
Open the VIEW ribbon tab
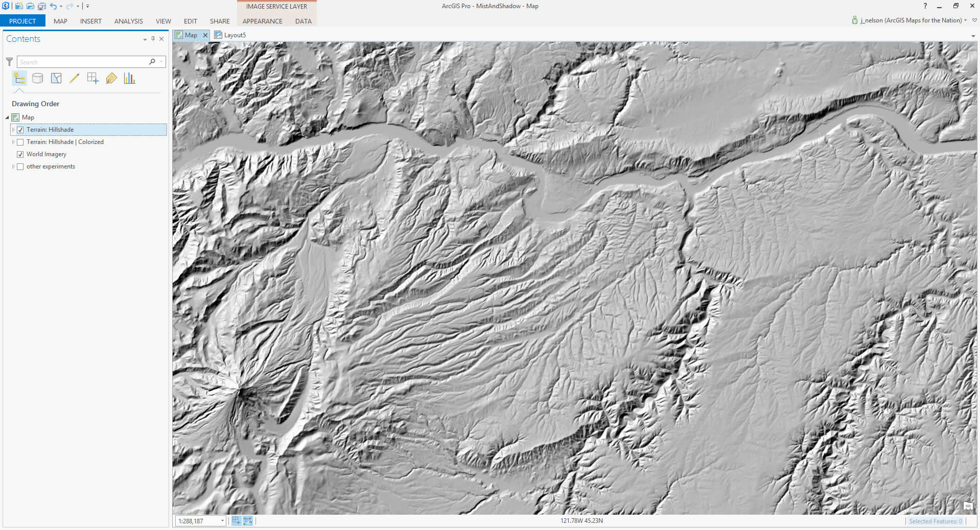click(164, 21)
